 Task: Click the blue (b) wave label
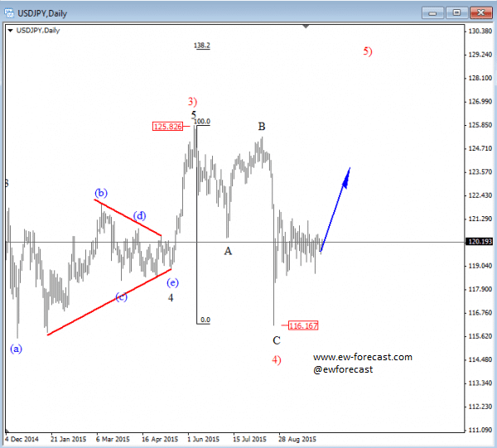pyautogui.click(x=101, y=193)
